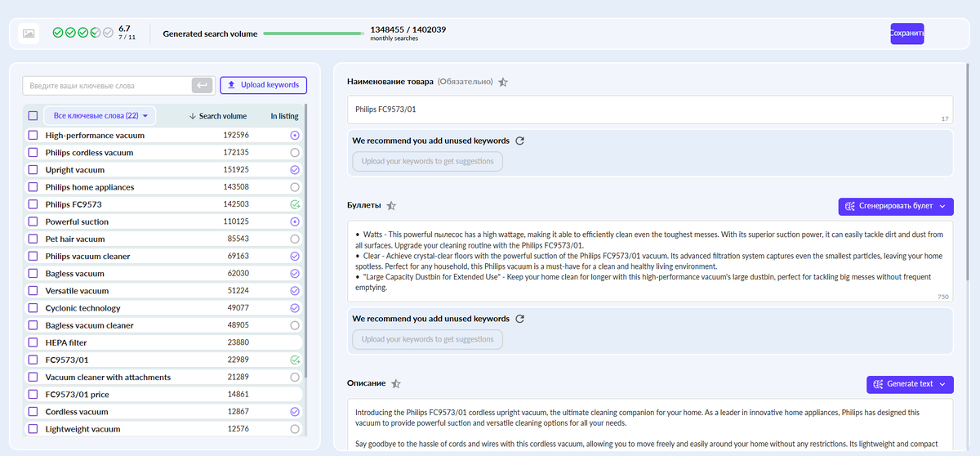Click listing status icon for Philips FC9573

(x=295, y=204)
